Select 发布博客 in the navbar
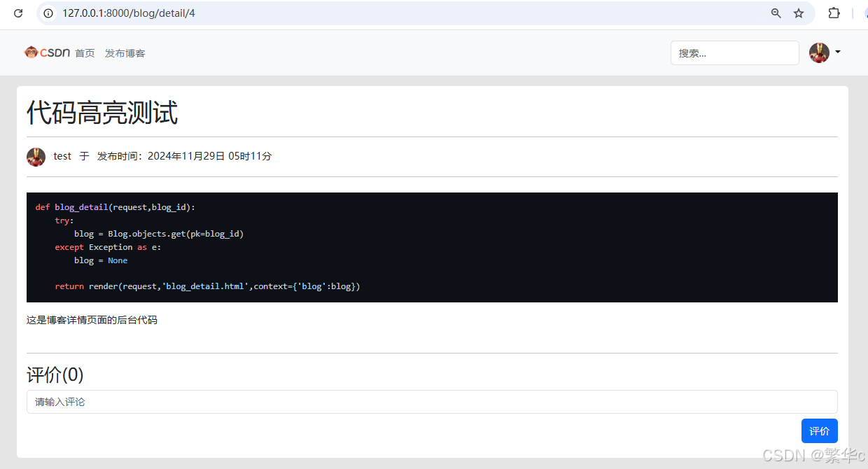Viewport: 868px width, 469px height. [x=125, y=52]
